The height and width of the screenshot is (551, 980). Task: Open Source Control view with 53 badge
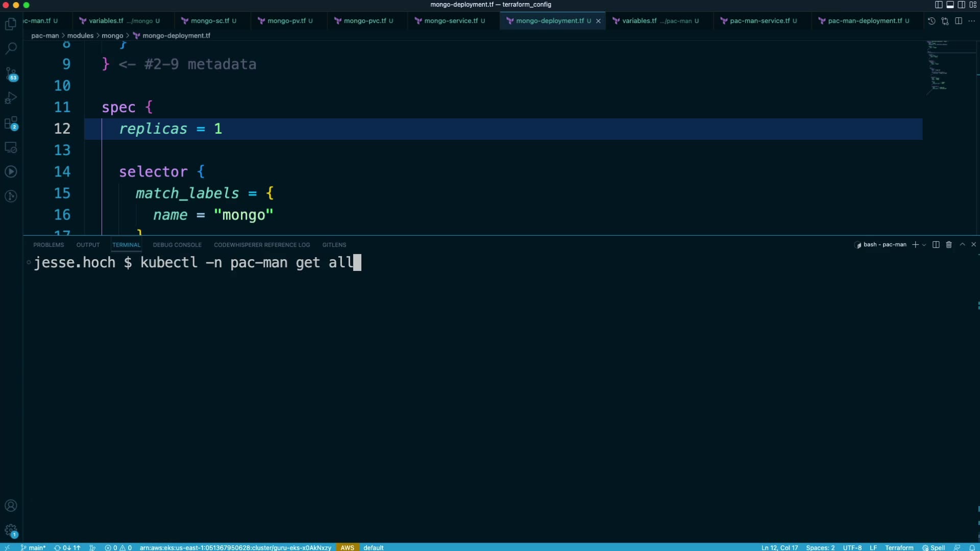[x=11, y=73]
